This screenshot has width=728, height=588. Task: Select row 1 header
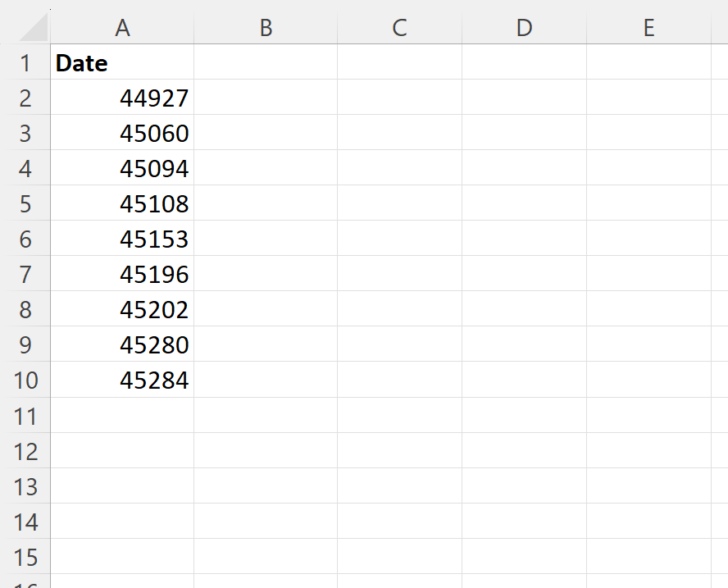click(x=25, y=63)
